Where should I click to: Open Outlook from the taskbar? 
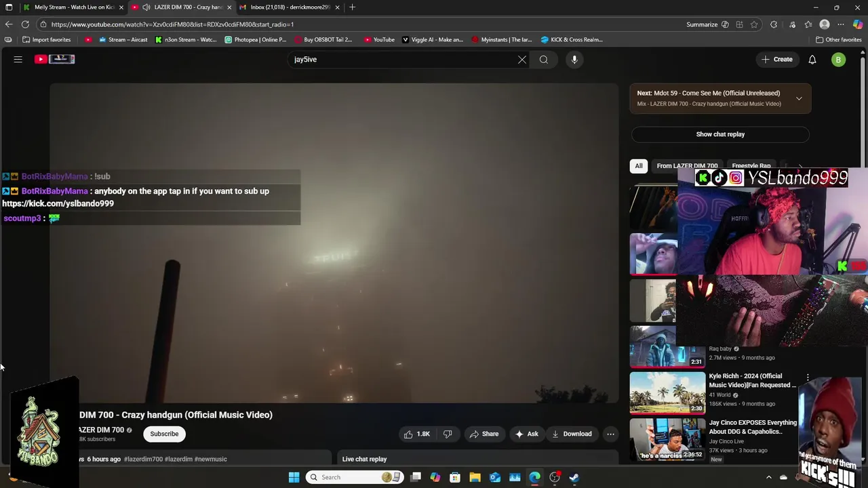[x=495, y=477]
